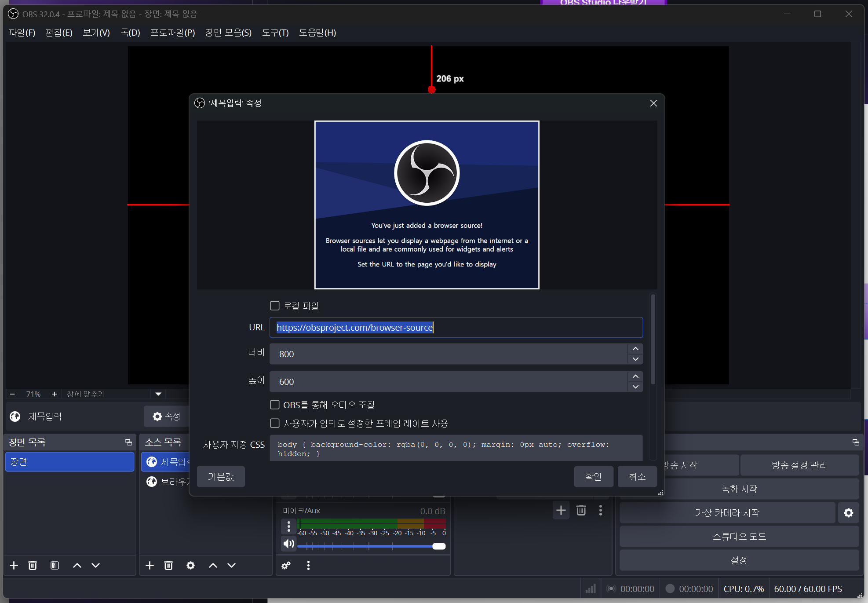This screenshot has width=868, height=603.
Task: Remove scene transition with trash icon
Action: point(581,510)
